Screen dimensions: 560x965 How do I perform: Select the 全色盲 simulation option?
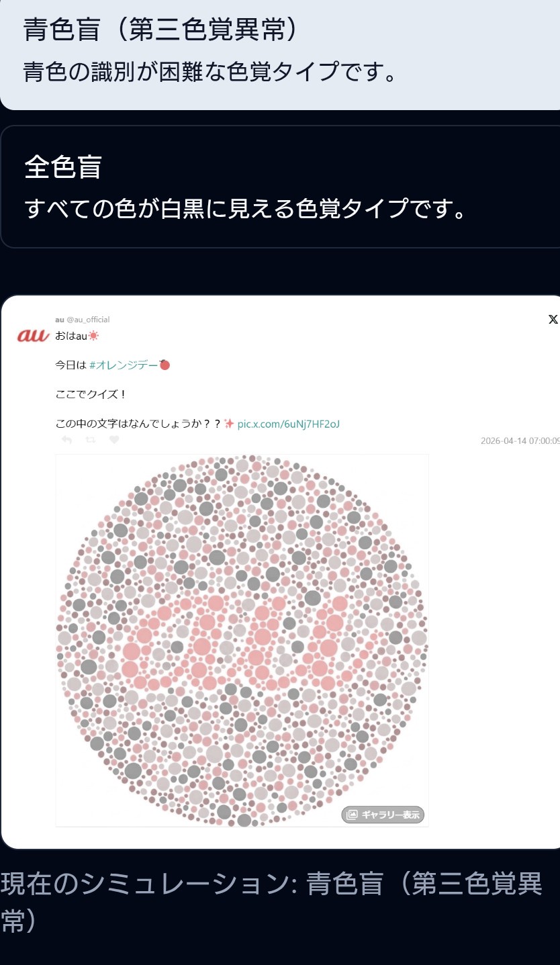click(280, 187)
